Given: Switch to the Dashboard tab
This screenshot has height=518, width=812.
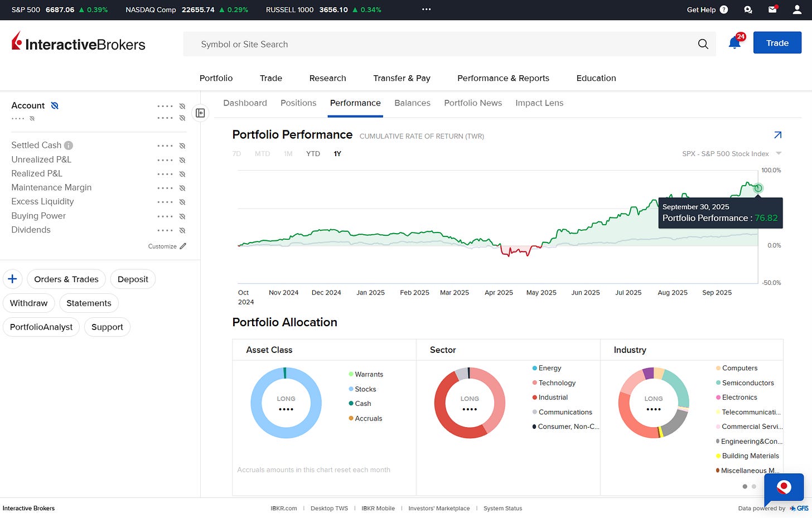Looking at the screenshot, I should [245, 103].
